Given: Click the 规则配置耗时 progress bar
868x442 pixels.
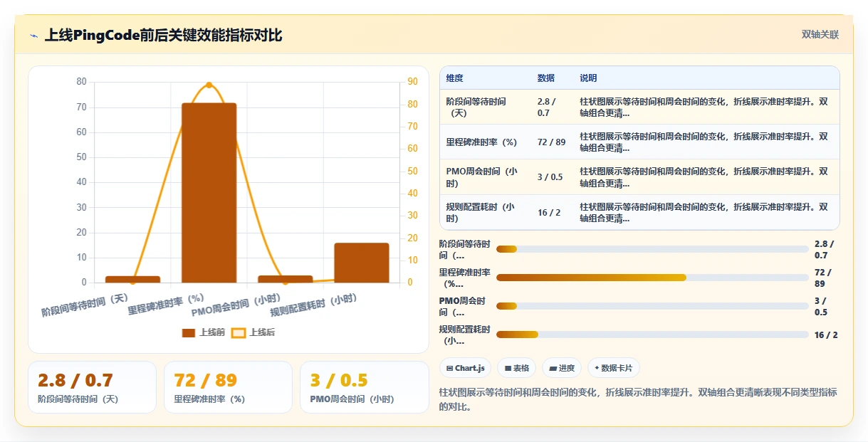Looking at the screenshot, I should click(652, 335).
